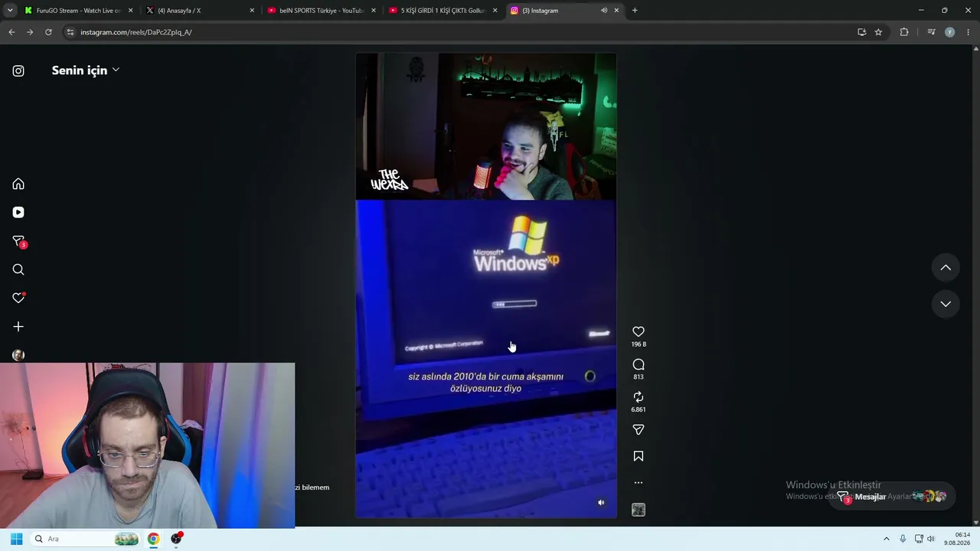This screenshot has height=551, width=980.
Task: Switch to the FuruGO Stream tab
Action: [x=77, y=11]
